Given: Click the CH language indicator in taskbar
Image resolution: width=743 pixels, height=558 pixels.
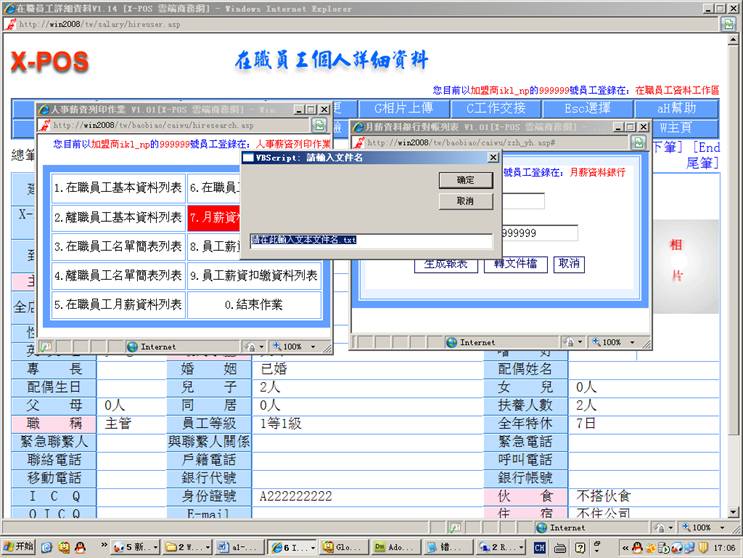Looking at the screenshot, I should click(539, 547).
